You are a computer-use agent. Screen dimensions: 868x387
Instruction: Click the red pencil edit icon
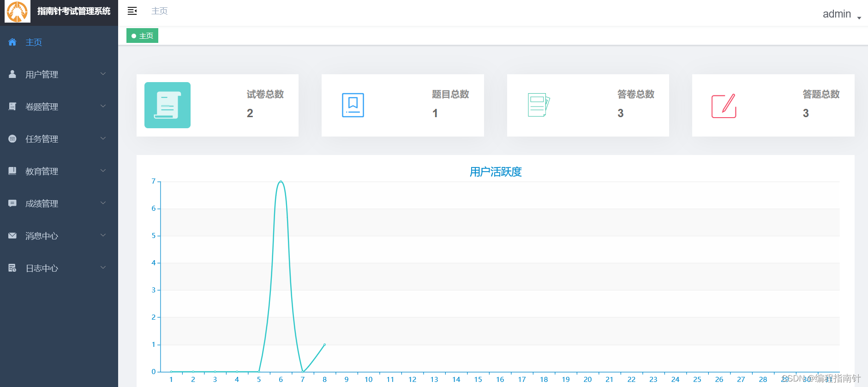point(724,106)
